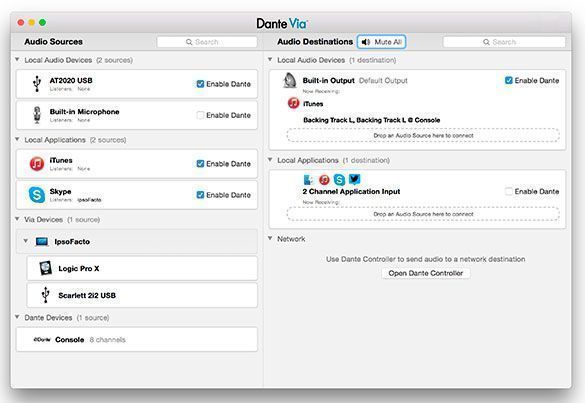This screenshot has width=585, height=403.
Task: Collapse Local Applications sources section
Action: 17,139
